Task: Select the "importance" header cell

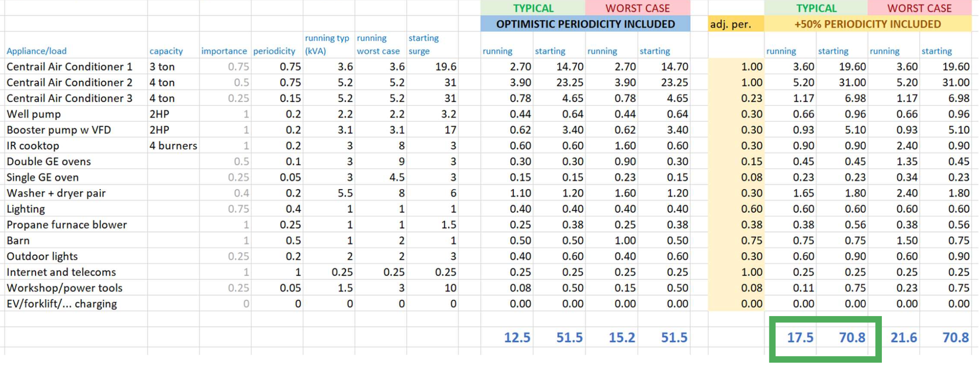Action: pyautogui.click(x=225, y=45)
